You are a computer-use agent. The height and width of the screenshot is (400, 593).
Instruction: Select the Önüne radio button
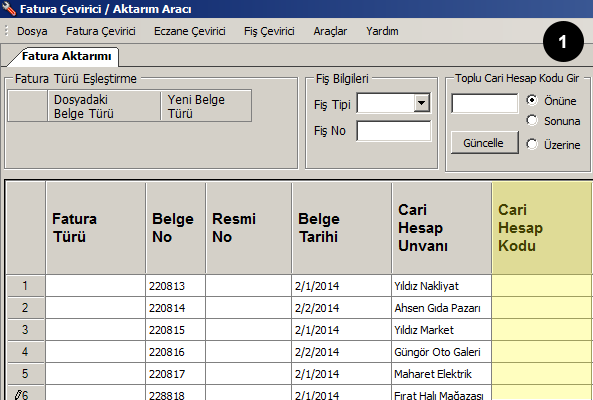532,100
